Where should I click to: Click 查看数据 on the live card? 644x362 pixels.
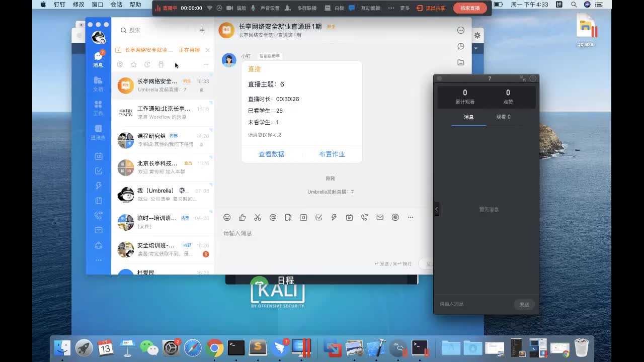click(272, 154)
